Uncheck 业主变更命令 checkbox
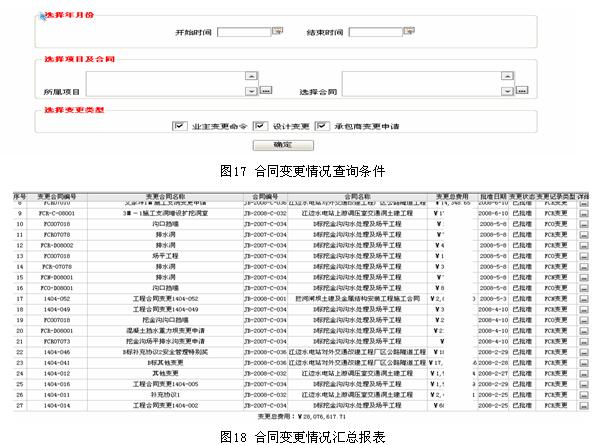The width and height of the screenshot is (594, 445). point(180,126)
